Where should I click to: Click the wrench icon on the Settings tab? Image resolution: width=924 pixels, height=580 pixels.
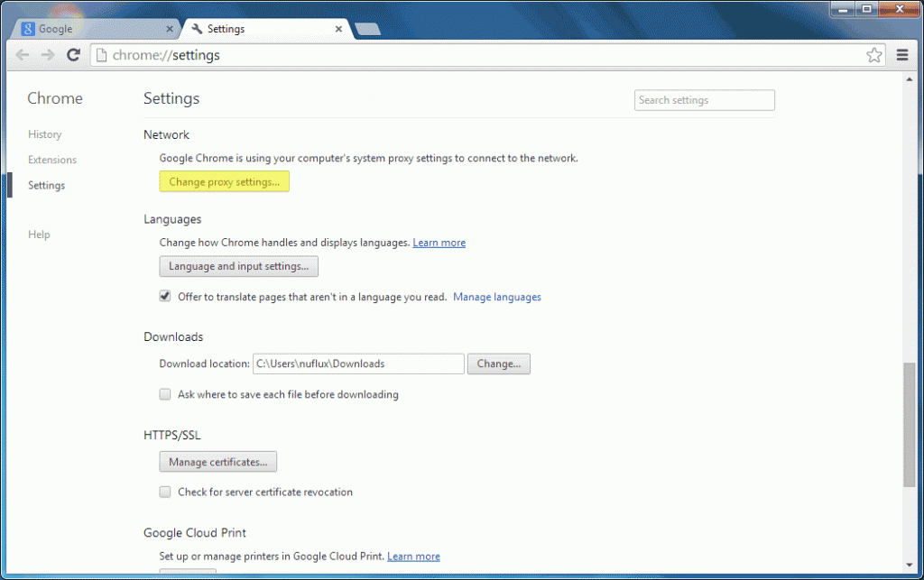197,28
